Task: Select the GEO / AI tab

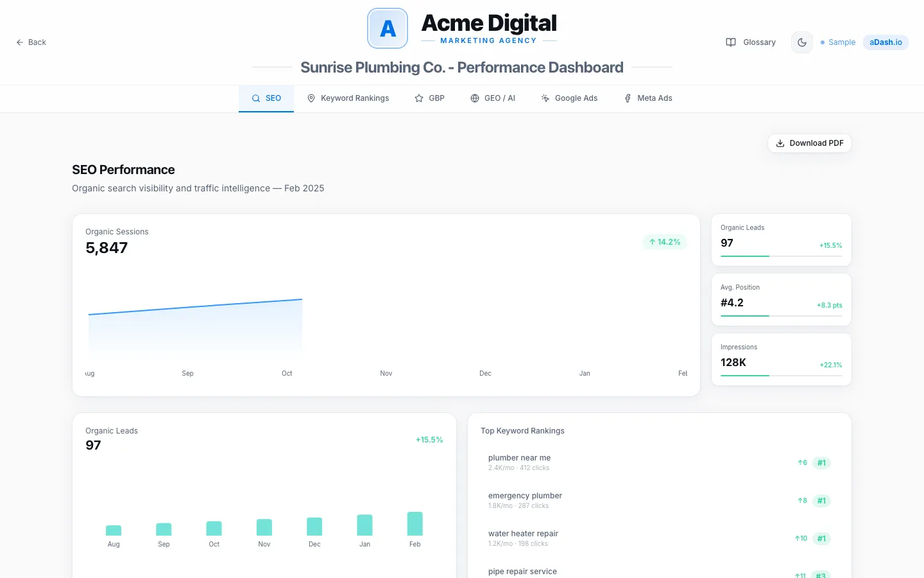Action: click(493, 98)
